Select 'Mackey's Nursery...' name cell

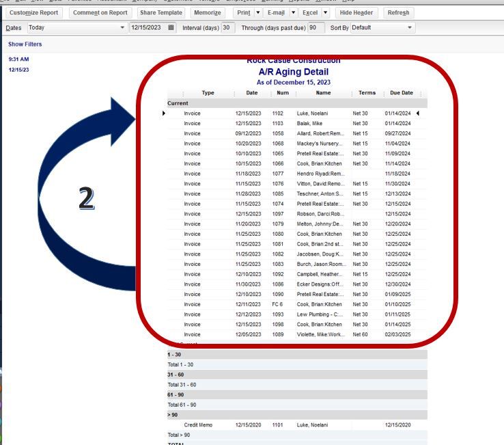pos(320,144)
